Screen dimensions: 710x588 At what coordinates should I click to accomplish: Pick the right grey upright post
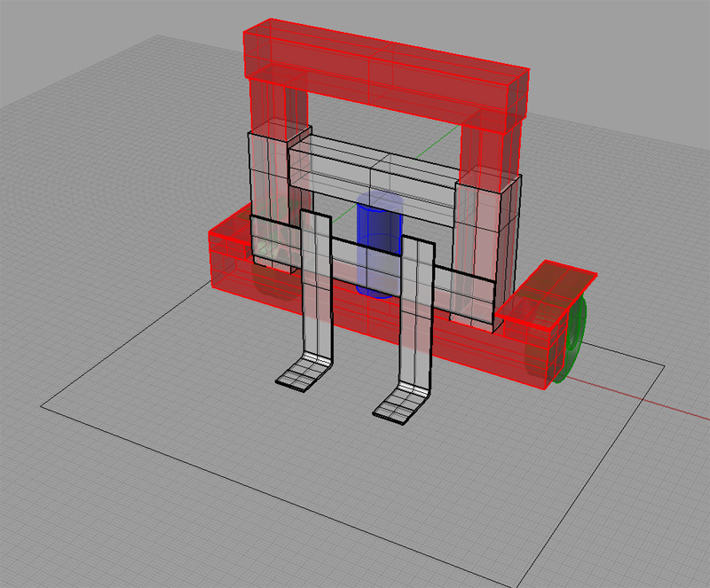486,249
